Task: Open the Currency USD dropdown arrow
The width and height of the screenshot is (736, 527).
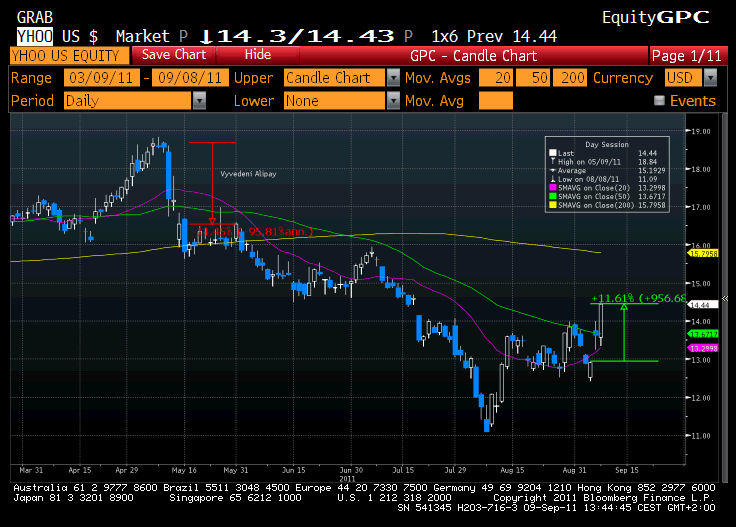Action: point(711,78)
